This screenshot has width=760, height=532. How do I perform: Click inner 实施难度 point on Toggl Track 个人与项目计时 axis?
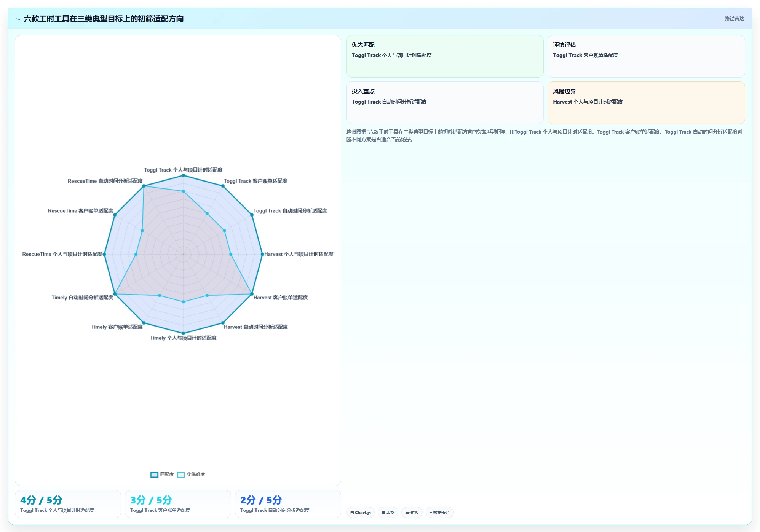point(183,191)
